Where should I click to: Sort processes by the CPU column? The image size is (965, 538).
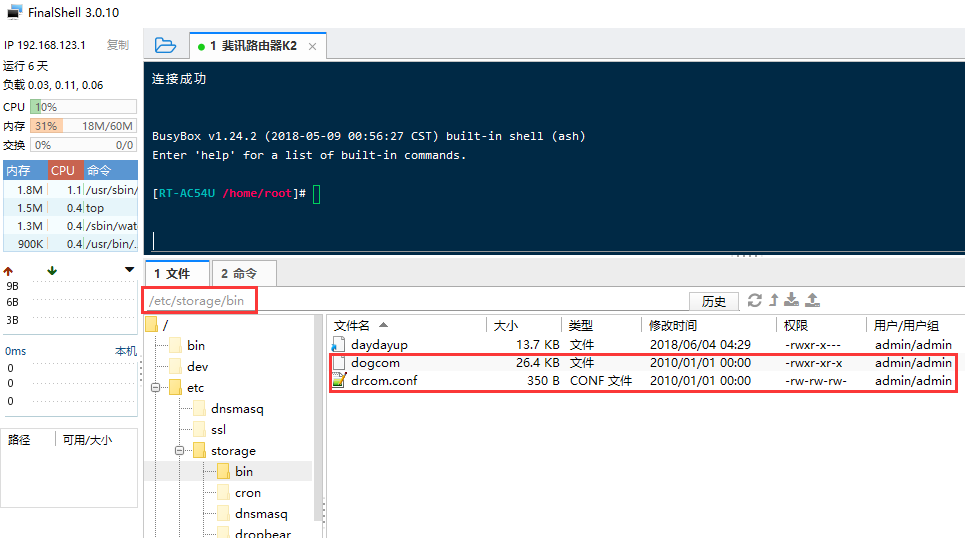click(x=63, y=171)
